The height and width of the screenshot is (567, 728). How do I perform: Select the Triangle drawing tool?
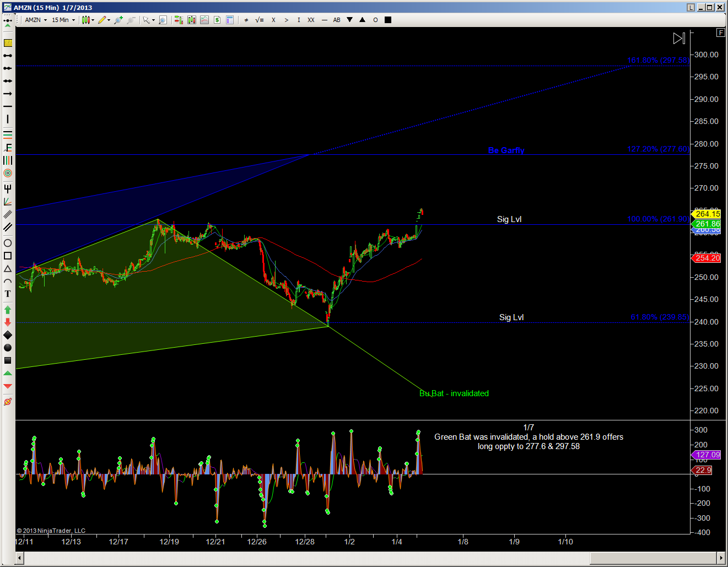coord(8,269)
